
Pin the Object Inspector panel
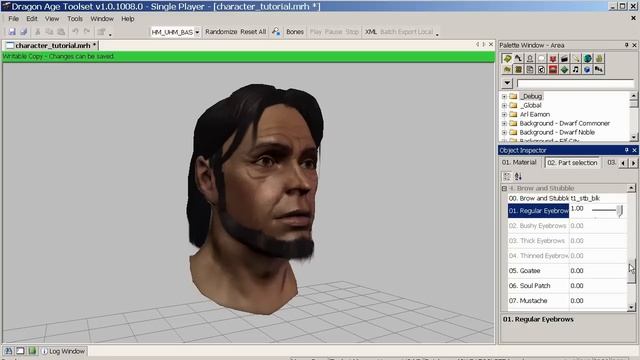click(x=627, y=150)
